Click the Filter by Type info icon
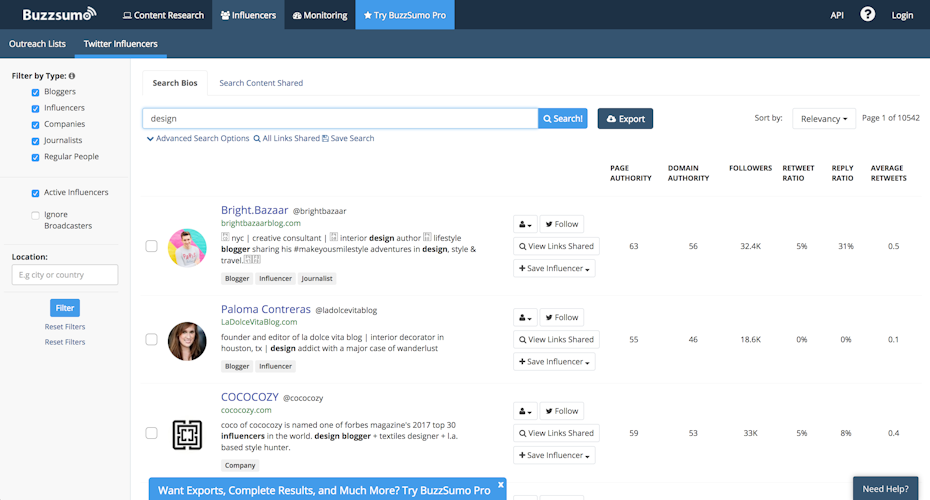Image resolution: width=930 pixels, height=500 pixels. point(72,76)
